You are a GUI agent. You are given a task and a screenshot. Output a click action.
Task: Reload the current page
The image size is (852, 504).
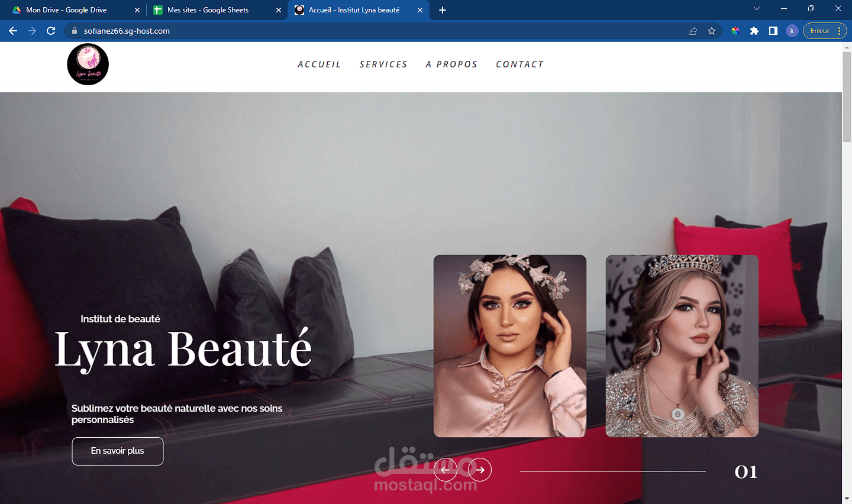click(x=51, y=31)
